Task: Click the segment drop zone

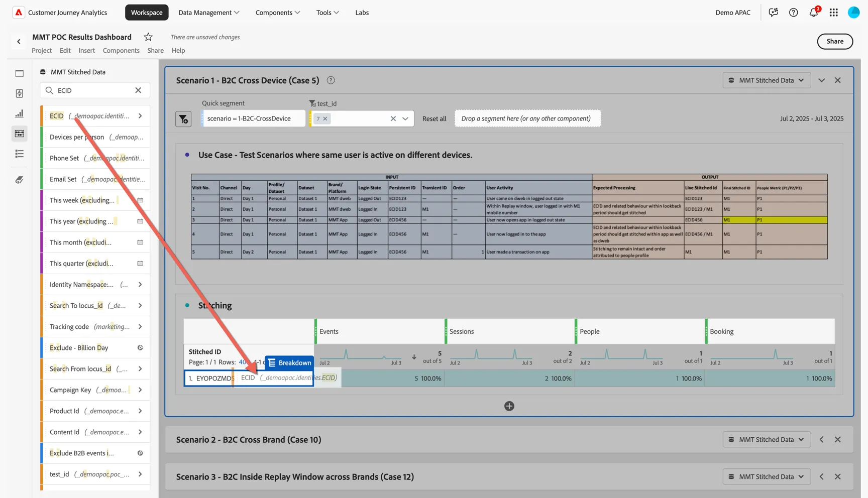Action: 527,119
